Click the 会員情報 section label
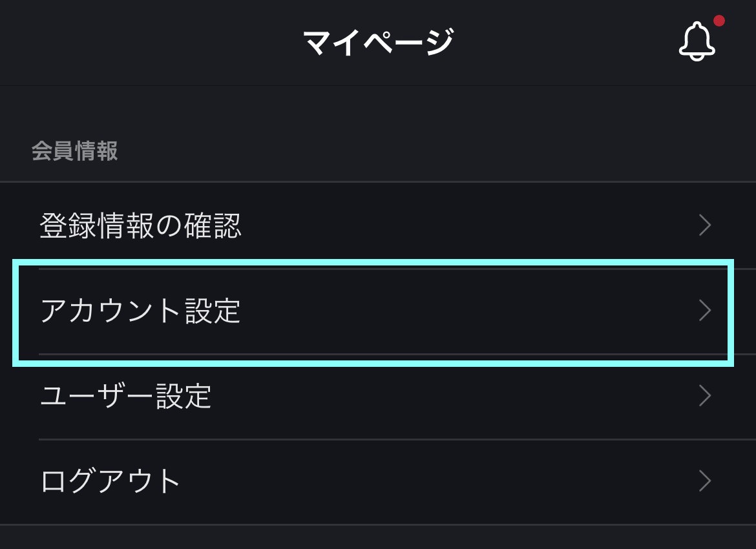This screenshot has height=549, width=756. coord(75,151)
